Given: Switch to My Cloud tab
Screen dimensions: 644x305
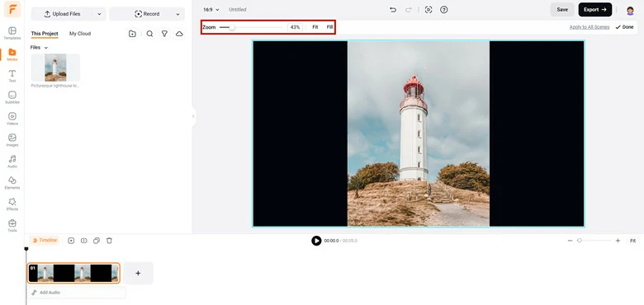Looking at the screenshot, I should point(80,34).
